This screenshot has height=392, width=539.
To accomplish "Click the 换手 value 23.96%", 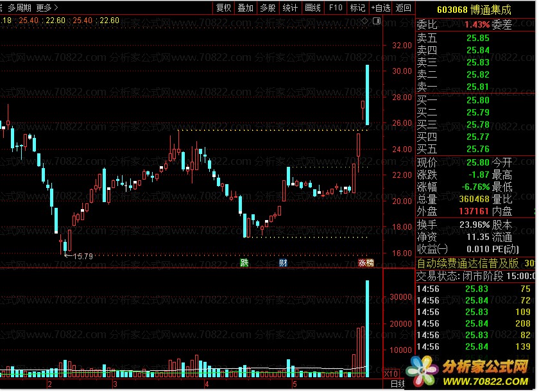I will tap(475, 225).
